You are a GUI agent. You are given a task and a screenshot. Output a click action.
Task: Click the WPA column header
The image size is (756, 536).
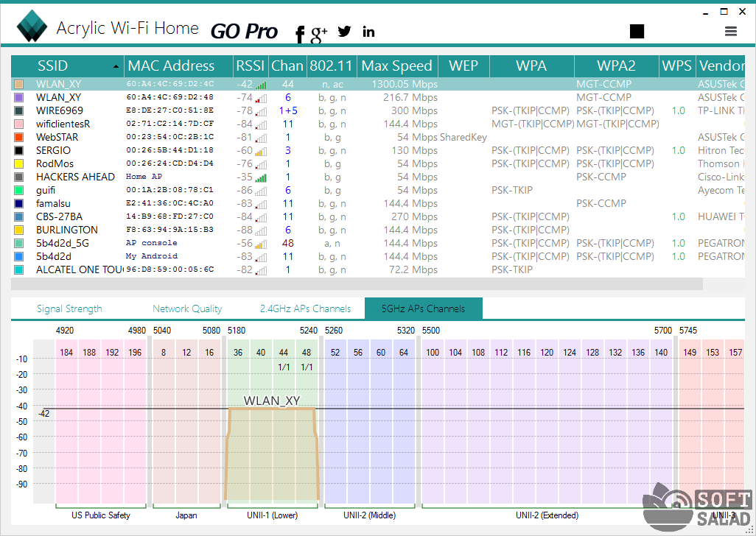tap(531, 66)
